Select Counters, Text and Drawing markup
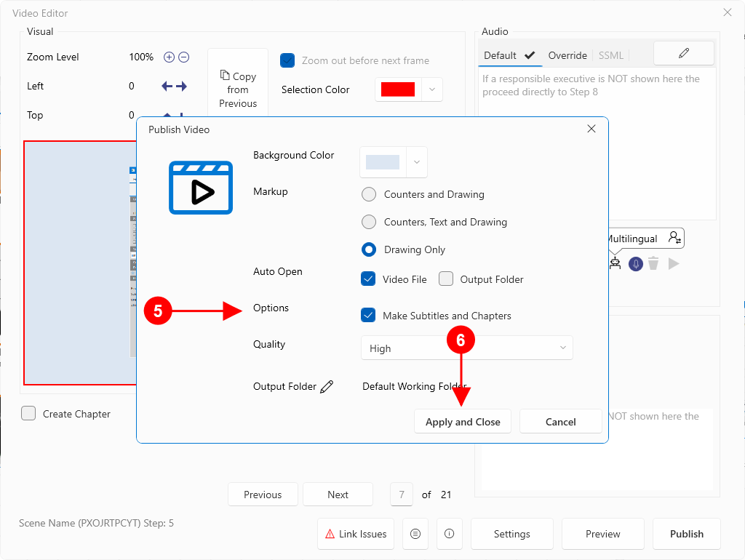 coord(369,222)
